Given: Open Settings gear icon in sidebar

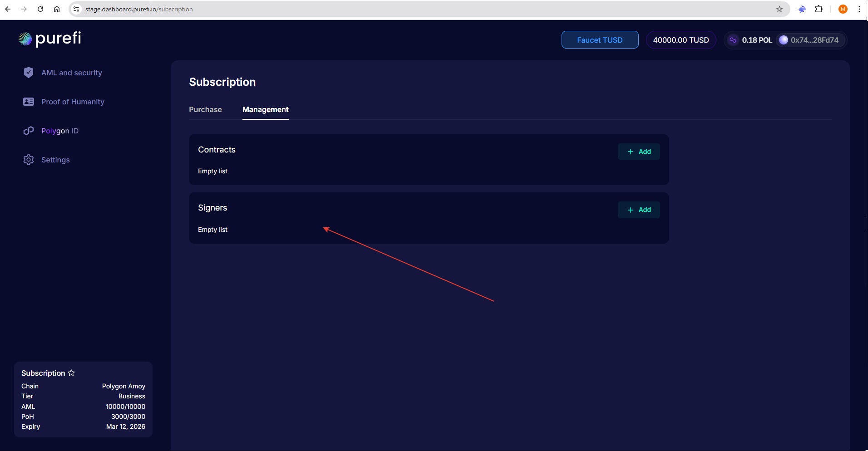Looking at the screenshot, I should coord(29,160).
